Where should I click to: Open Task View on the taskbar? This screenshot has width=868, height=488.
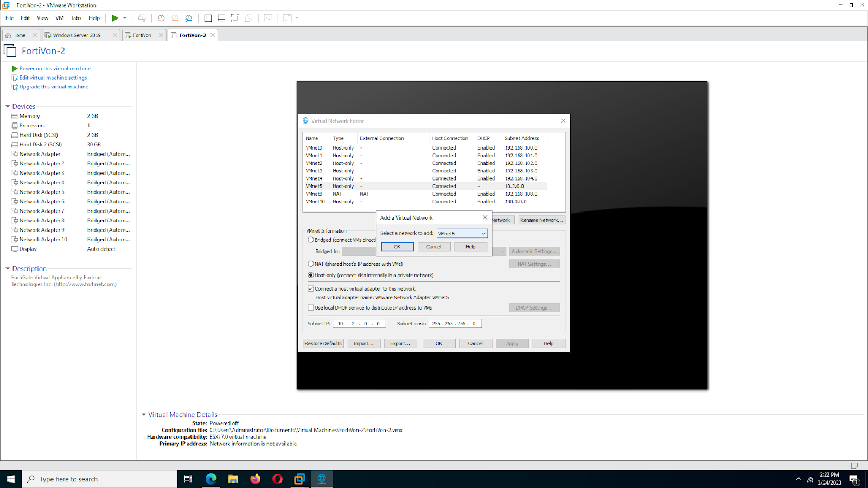188,479
